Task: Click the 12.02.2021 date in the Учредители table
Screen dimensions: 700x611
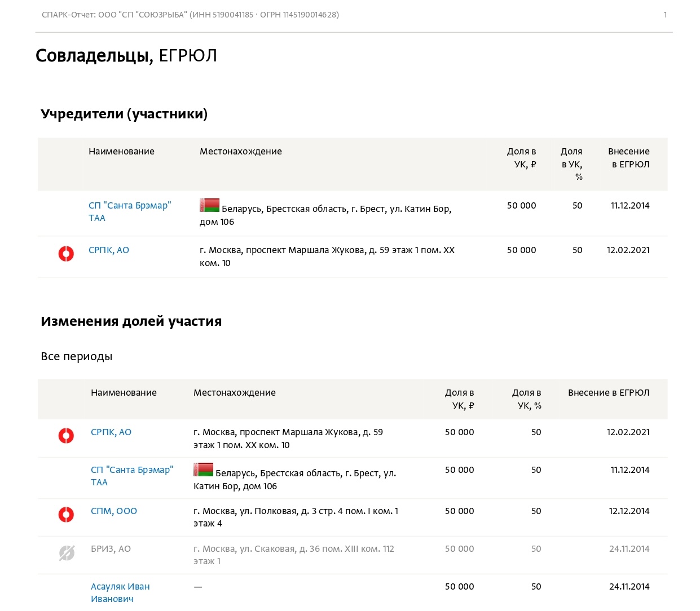Action: coord(628,250)
